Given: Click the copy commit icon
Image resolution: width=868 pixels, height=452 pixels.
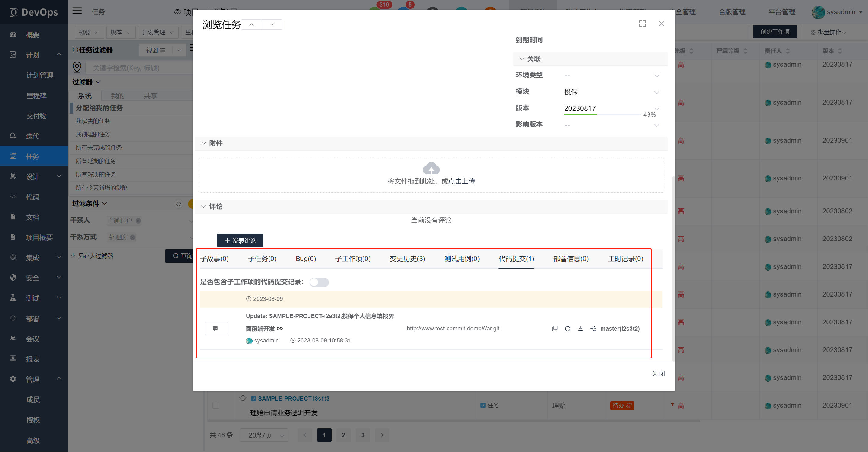Looking at the screenshot, I should tap(555, 329).
